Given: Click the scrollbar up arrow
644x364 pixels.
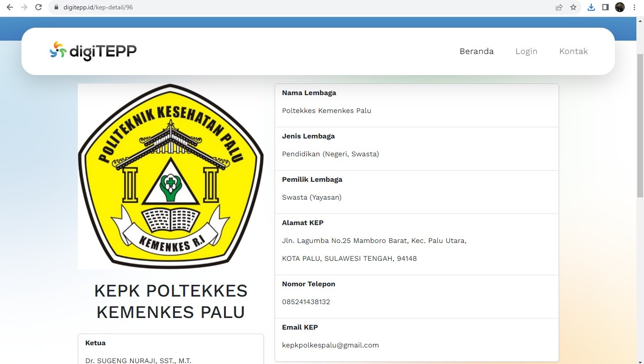Looking at the screenshot, I should 640,21.
